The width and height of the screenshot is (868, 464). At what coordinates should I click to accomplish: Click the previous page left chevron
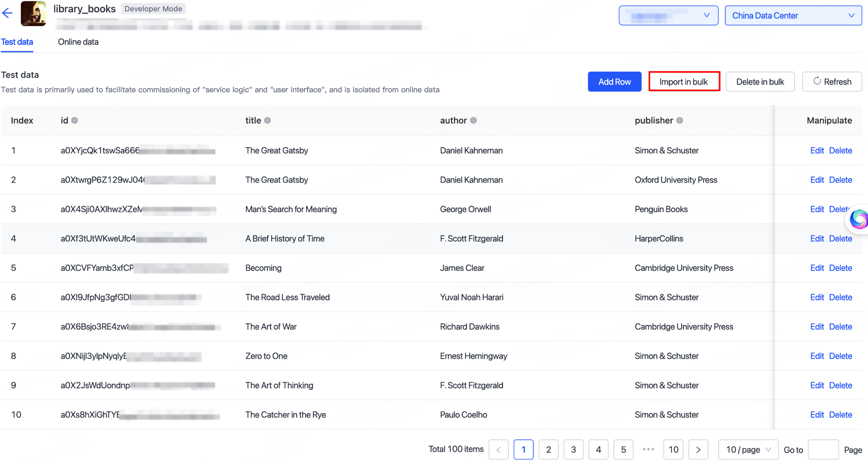click(x=499, y=450)
